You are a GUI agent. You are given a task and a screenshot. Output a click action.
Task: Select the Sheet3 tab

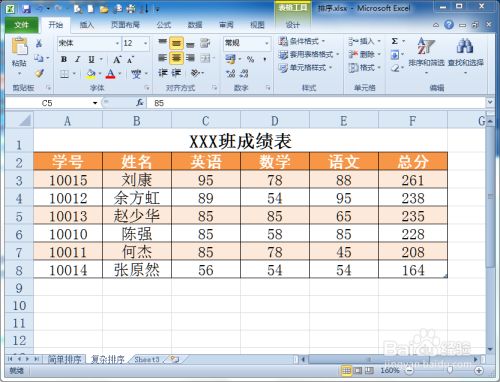pos(147,359)
